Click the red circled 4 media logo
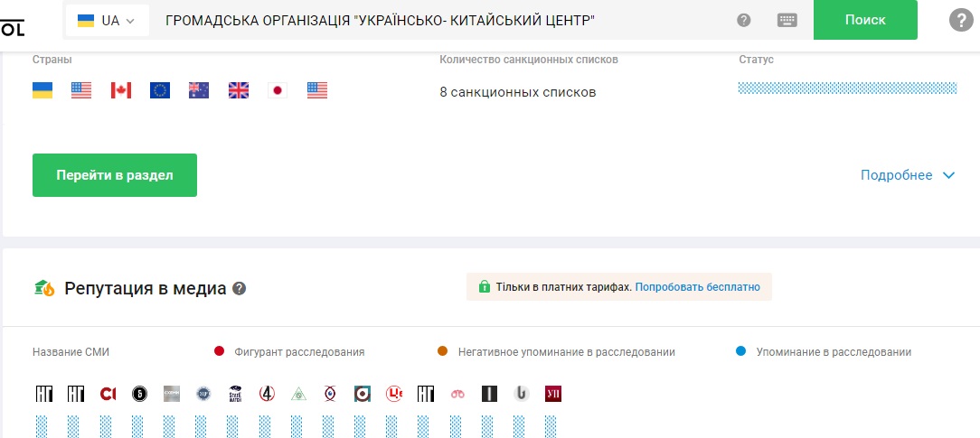Viewport: 980px width, 438px height. [x=267, y=394]
